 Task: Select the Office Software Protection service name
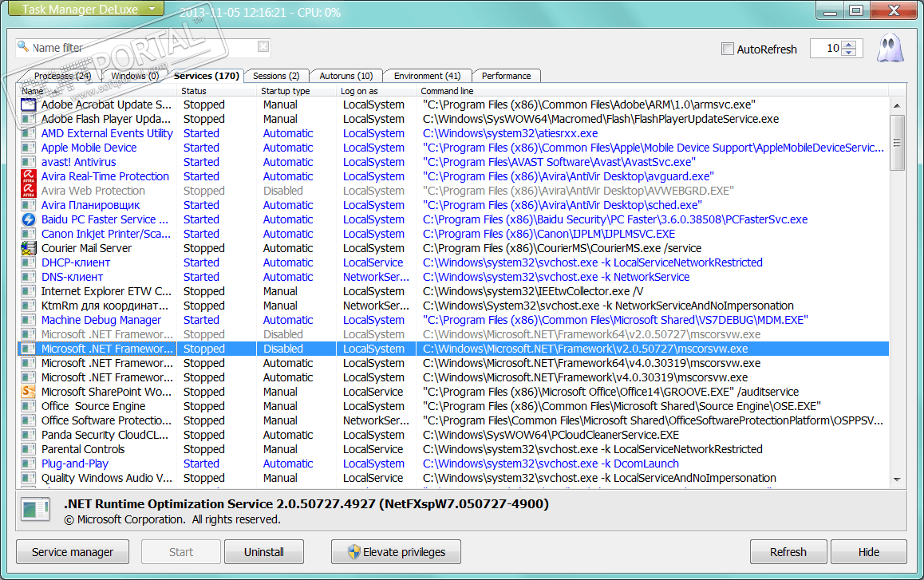(106, 420)
